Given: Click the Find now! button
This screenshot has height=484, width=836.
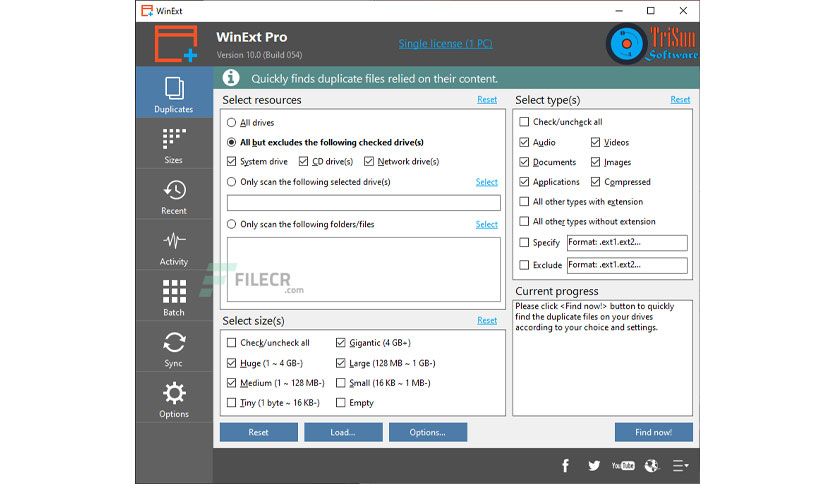Looking at the screenshot, I should click(x=654, y=432).
